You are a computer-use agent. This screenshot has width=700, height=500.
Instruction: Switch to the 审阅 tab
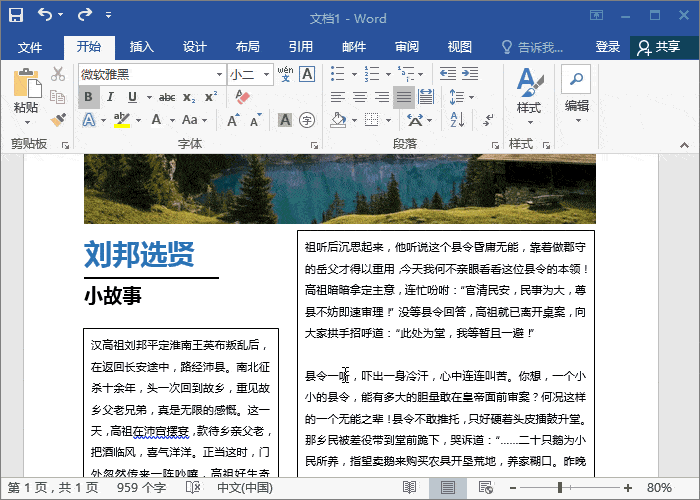[x=407, y=47]
